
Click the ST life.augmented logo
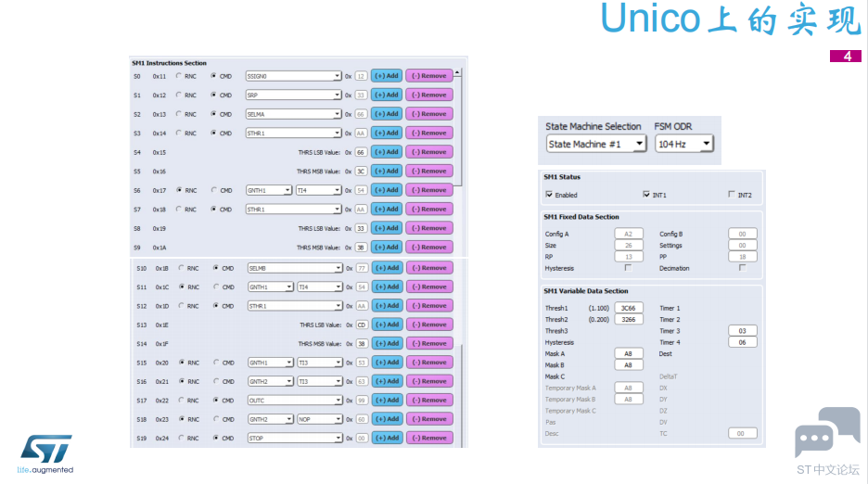click(45, 454)
